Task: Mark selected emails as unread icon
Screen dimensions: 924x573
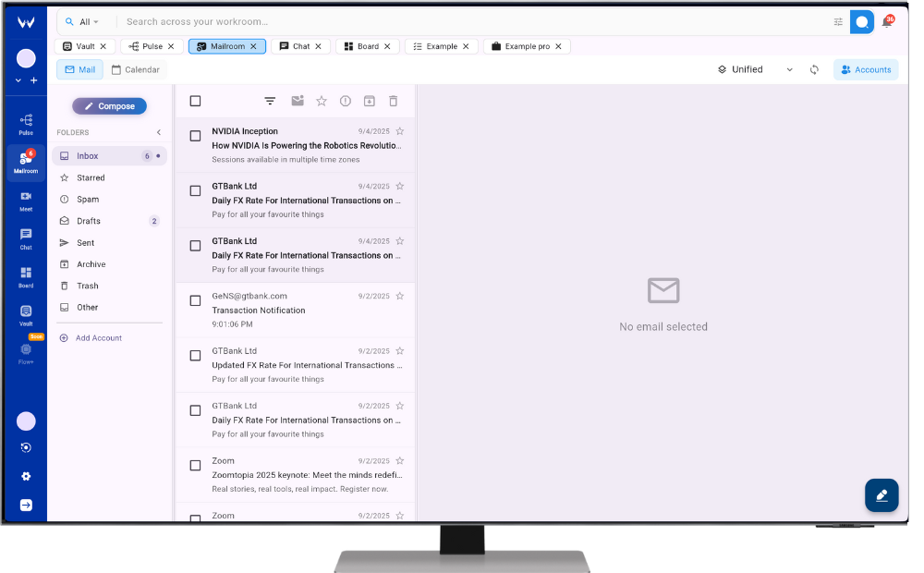Action: [x=298, y=102]
